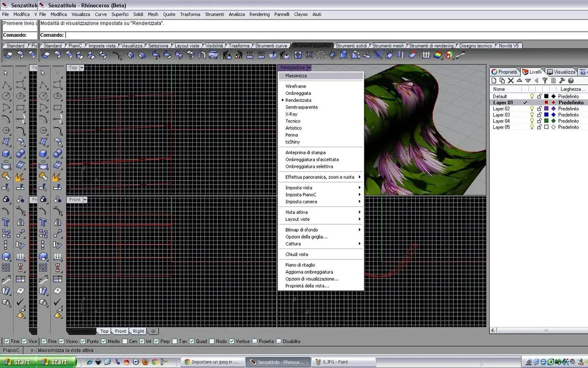Click the DEG surface degree toolbar icon
588x368 pixels.
click(261, 55)
